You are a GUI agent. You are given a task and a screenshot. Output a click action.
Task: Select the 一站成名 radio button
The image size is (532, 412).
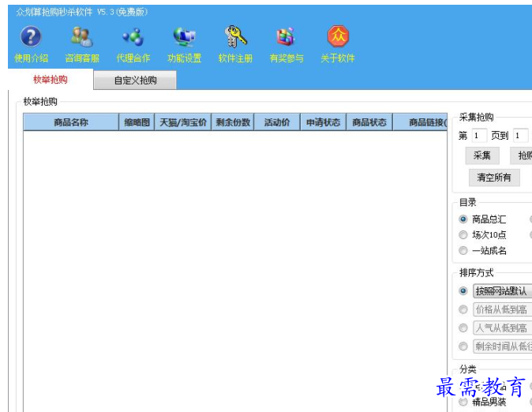pyautogui.click(x=463, y=250)
